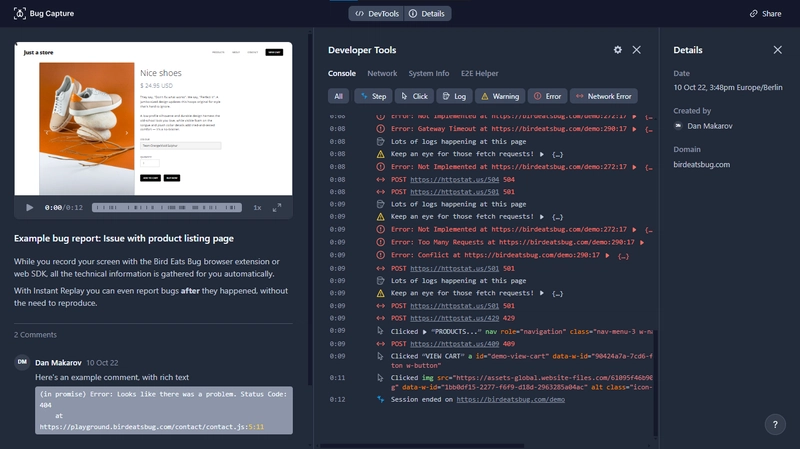Click the 0:11 timestamp in console
The width and height of the screenshot is (800, 449).
coord(337,378)
